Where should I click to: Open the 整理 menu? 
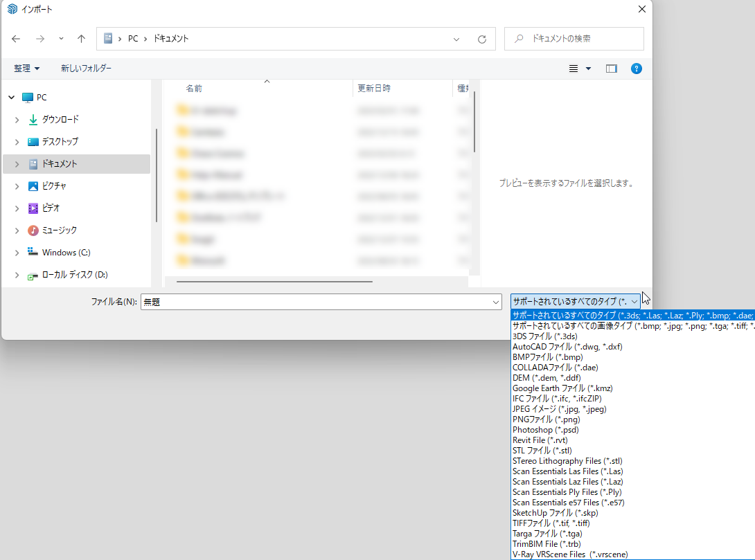pyautogui.click(x=26, y=69)
